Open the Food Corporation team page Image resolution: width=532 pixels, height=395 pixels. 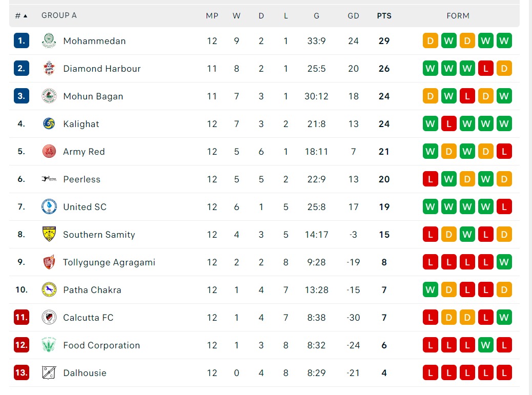click(x=101, y=345)
